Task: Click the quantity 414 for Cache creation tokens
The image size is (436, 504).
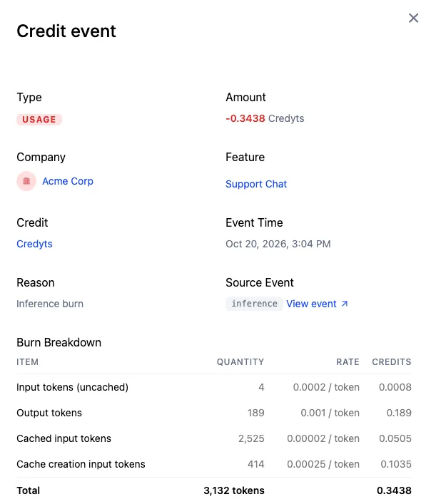Action: tap(255, 465)
